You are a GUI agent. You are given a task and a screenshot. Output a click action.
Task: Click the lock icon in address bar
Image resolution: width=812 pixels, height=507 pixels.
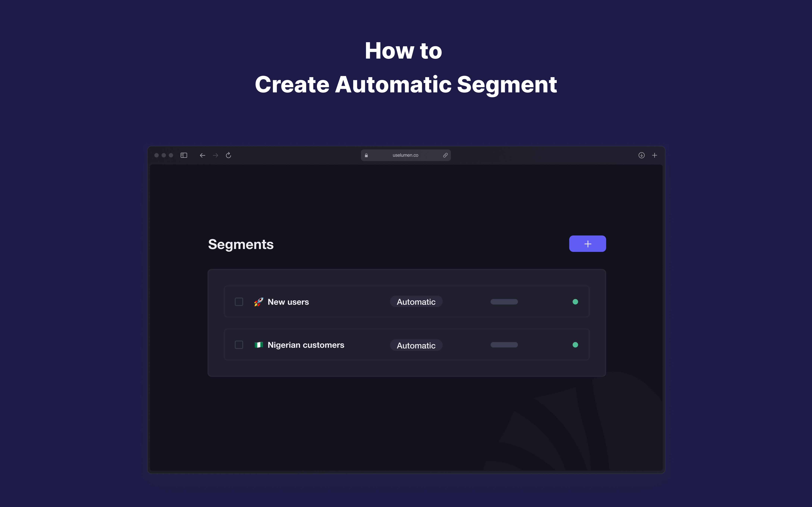[366, 155]
